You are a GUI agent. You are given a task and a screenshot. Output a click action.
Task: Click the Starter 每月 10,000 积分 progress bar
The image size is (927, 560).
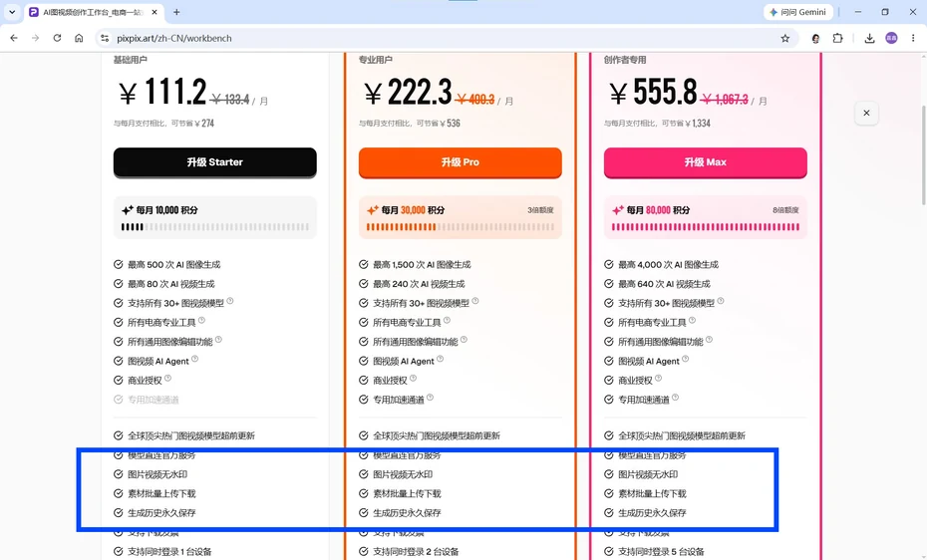point(215,227)
